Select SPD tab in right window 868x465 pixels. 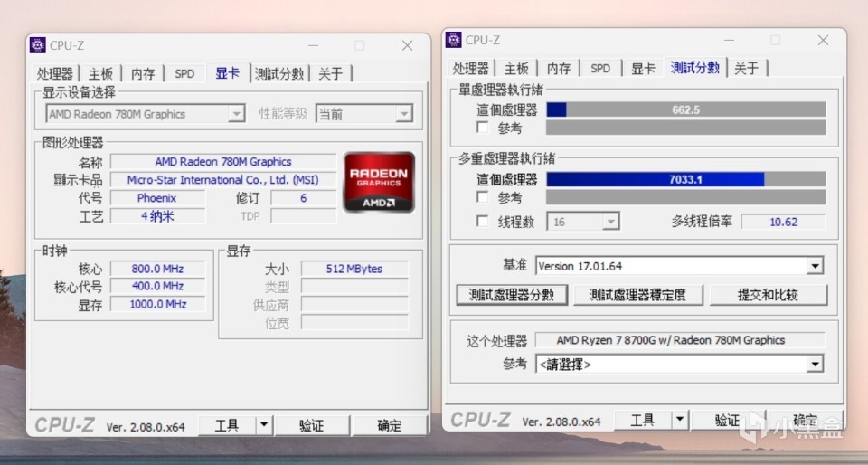click(600, 68)
